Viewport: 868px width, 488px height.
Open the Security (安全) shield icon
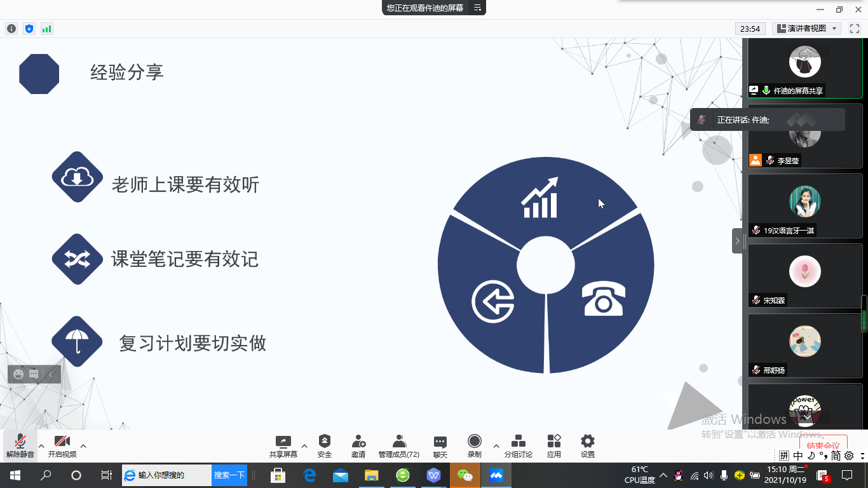click(x=325, y=445)
